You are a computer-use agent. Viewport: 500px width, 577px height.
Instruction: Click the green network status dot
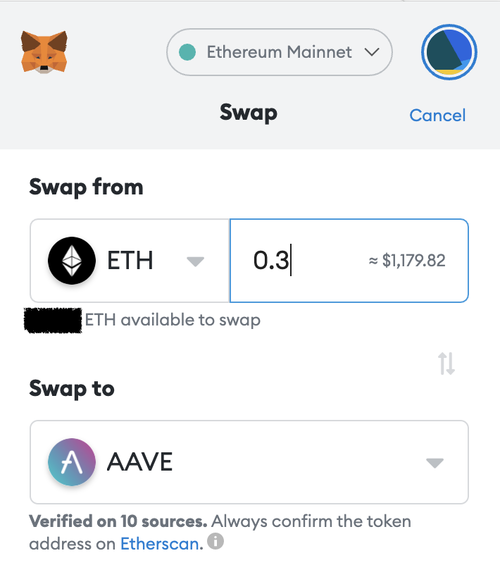click(187, 52)
